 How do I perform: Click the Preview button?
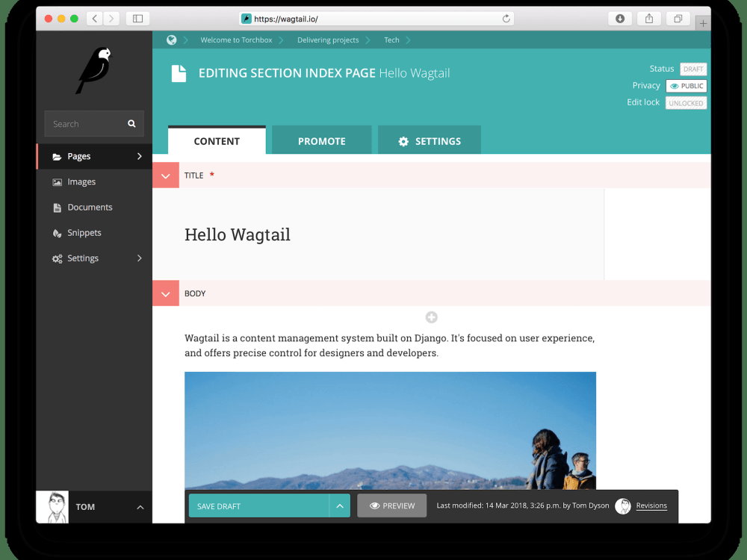[391, 505]
